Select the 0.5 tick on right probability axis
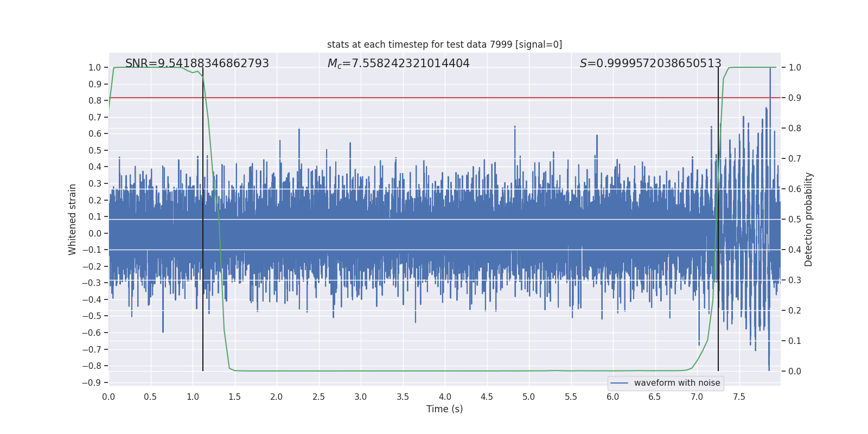This screenshot has height=434, width=868. [794, 219]
